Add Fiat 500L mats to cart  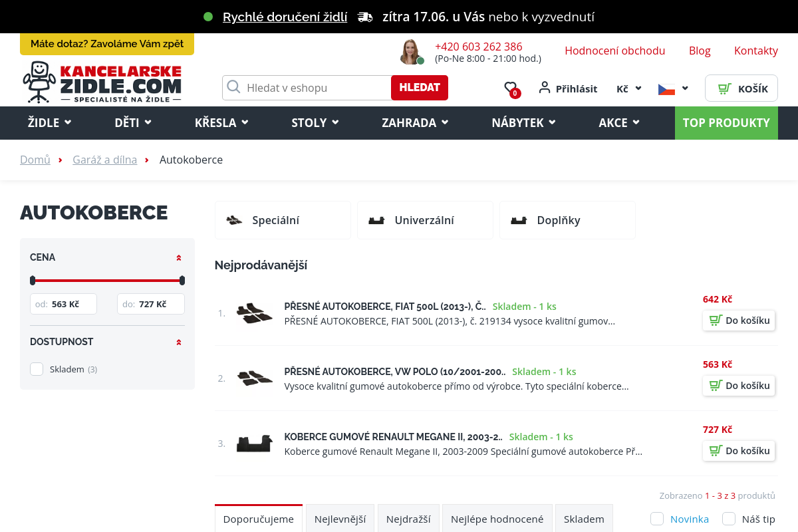[739, 321]
